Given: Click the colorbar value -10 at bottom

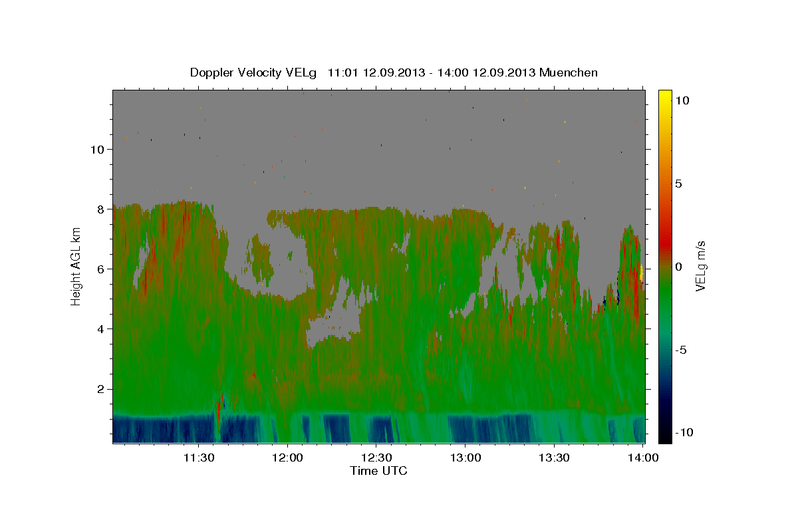Looking at the screenshot, I should point(686,432).
